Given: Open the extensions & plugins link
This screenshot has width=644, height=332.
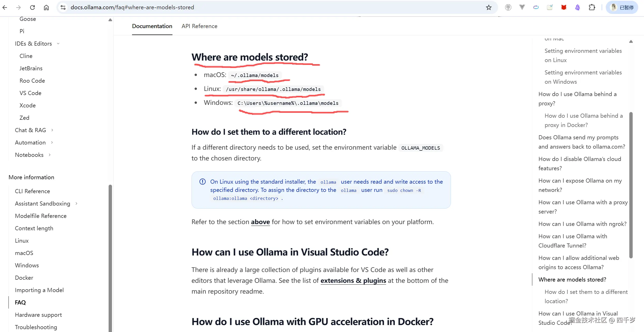Looking at the screenshot, I should click(x=353, y=280).
